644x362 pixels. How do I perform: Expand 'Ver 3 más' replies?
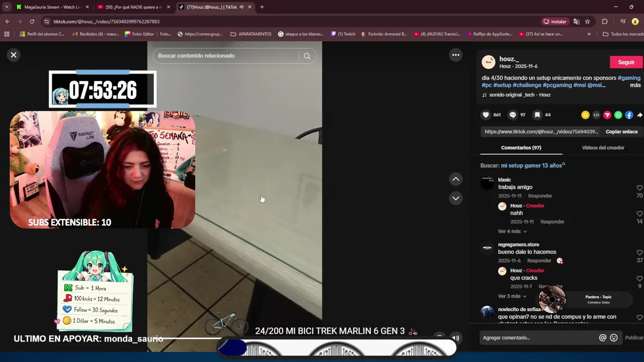click(x=512, y=296)
